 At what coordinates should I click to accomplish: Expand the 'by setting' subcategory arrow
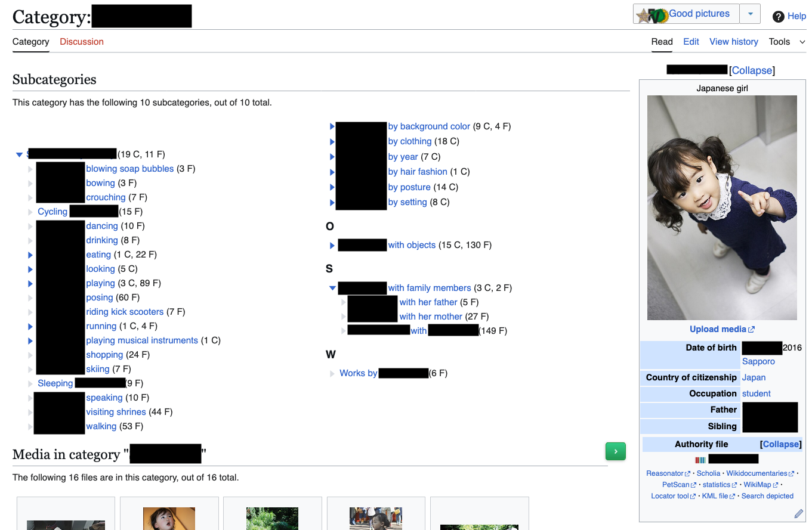pos(332,202)
